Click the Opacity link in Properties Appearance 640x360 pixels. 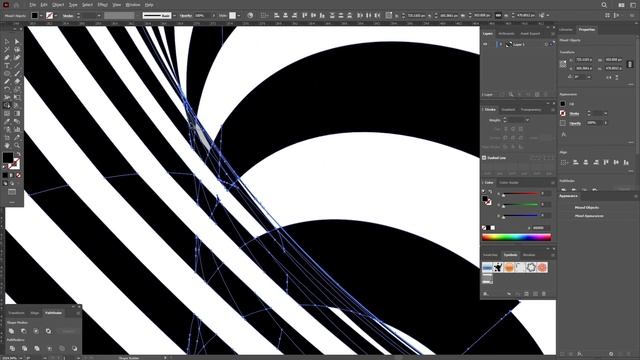(575, 123)
